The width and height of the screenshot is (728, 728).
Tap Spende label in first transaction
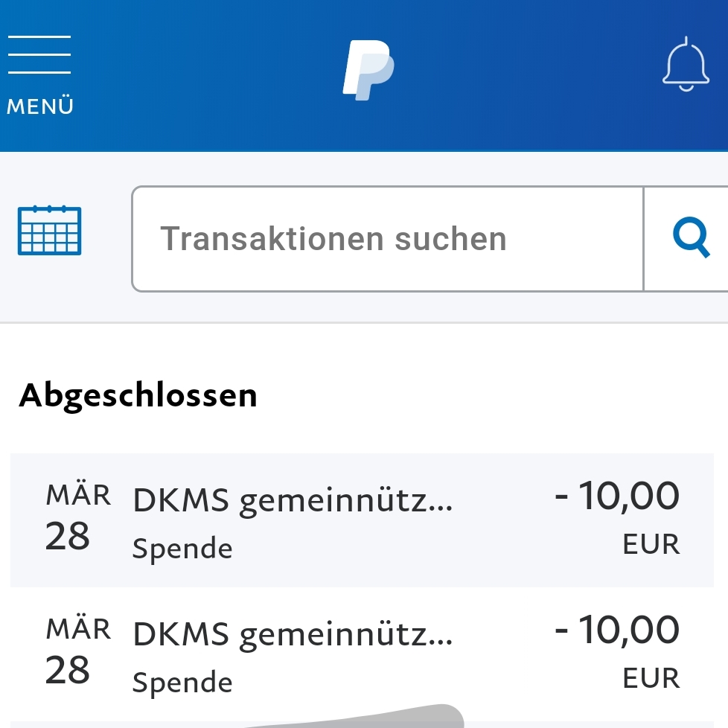coord(182,549)
